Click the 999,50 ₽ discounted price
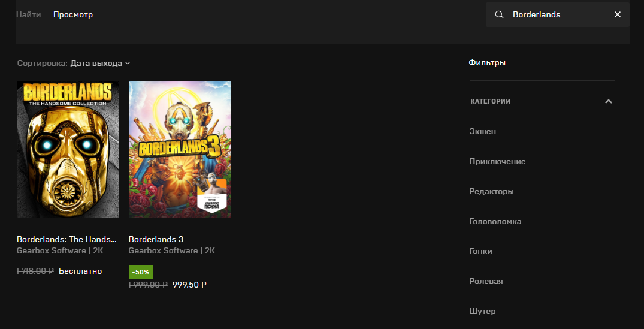Screen dimensions: 644x329 pyautogui.click(x=189, y=285)
